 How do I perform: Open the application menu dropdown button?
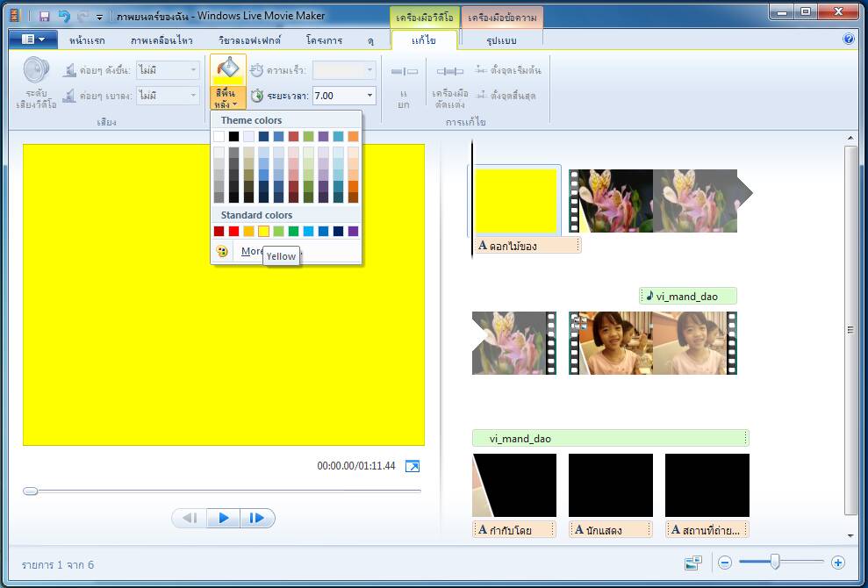[x=33, y=39]
